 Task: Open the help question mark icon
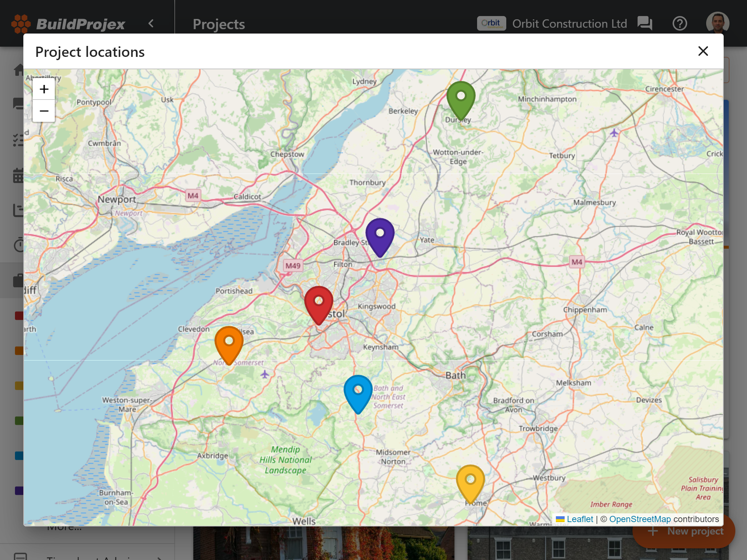680,23
